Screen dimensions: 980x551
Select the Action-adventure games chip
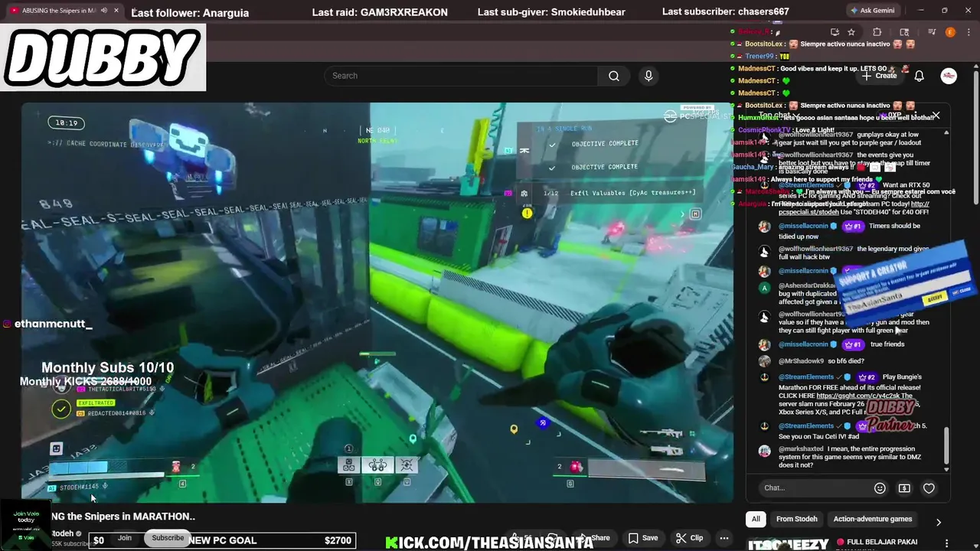click(x=873, y=519)
